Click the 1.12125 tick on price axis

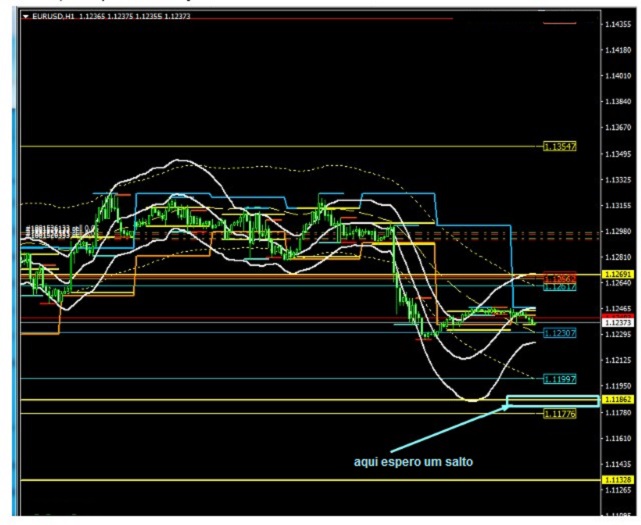click(x=617, y=360)
